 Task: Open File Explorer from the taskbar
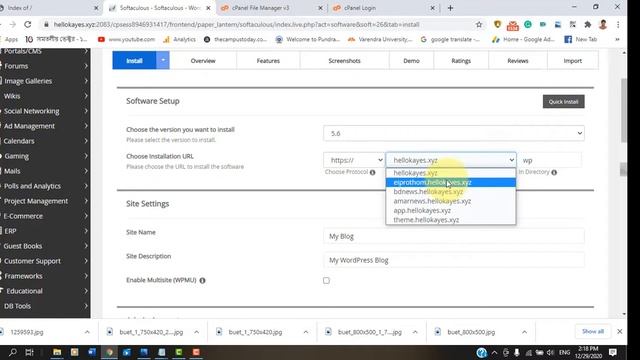57,352
